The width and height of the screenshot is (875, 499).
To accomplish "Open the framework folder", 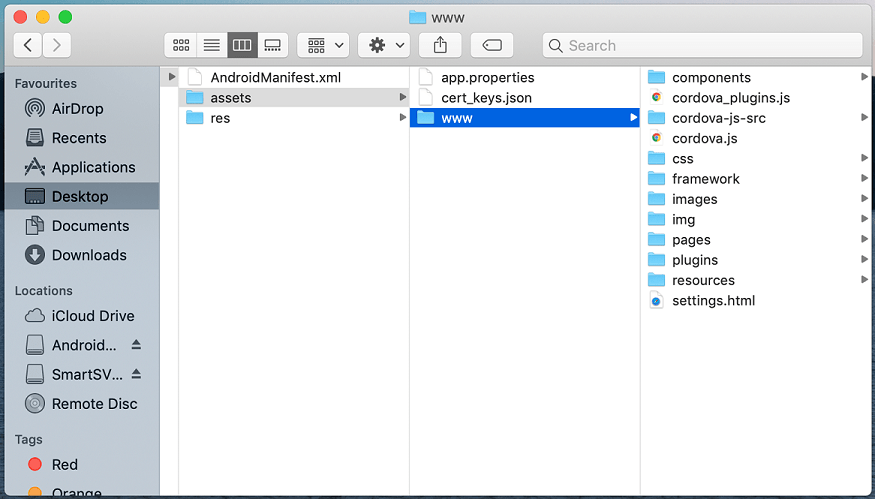I will pyautogui.click(x=758, y=179).
